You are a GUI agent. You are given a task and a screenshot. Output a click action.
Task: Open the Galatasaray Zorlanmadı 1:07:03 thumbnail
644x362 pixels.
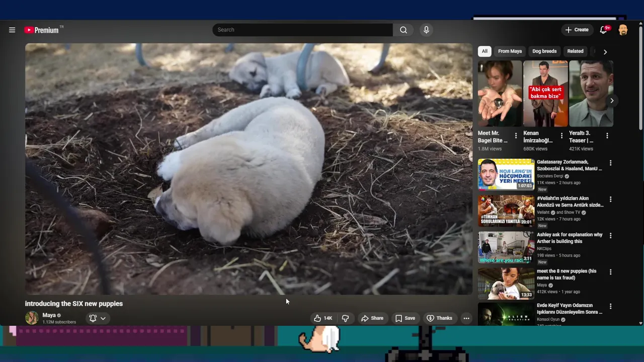(506, 174)
